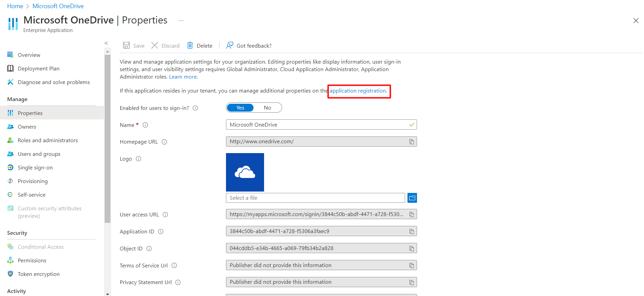Show info tooltip for User access URL
644x296 pixels.
pos(166,215)
